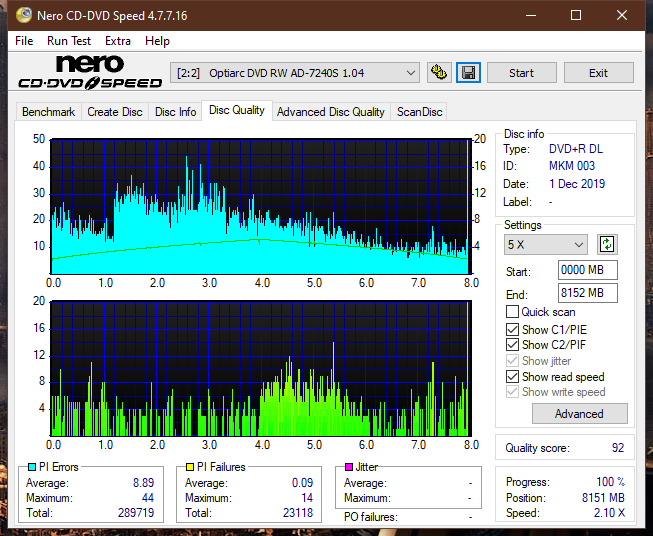653x536 pixels.
Task: Click the Quality score value 92
Action: pyautogui.click(x=618, y=448)
